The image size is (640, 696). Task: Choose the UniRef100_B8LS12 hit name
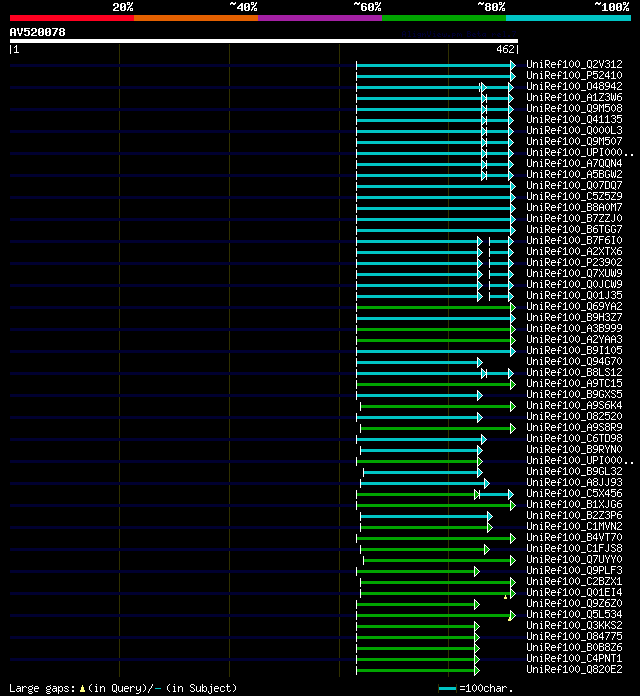tap(574, 372)
